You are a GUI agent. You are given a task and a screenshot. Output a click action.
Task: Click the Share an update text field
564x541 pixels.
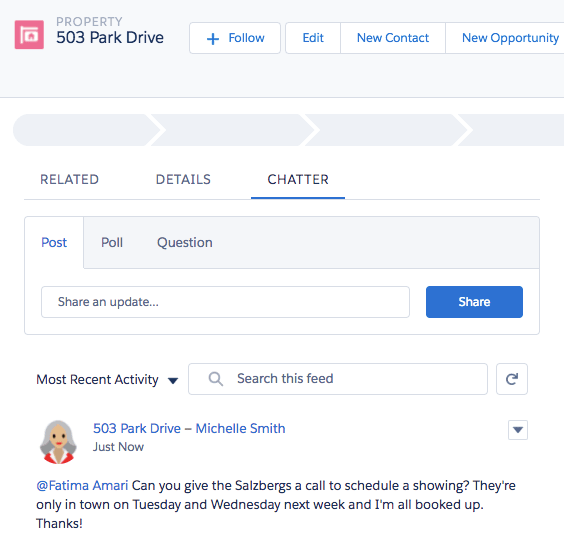(225, 302)
